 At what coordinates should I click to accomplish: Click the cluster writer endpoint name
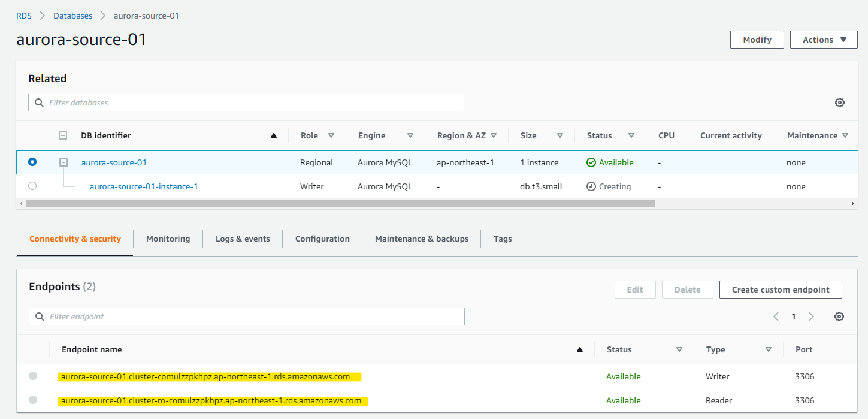(x=205, y=376)
